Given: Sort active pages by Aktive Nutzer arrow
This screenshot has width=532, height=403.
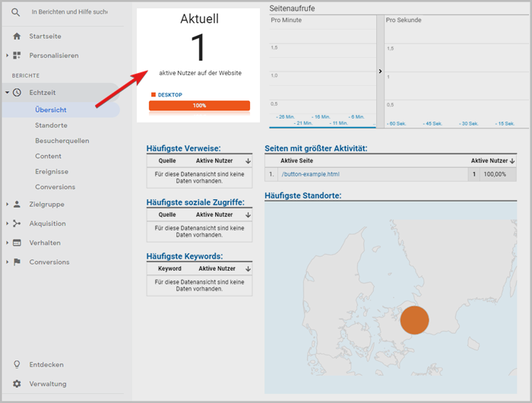Looking at the screenshot, I should [x=512, y=161].
